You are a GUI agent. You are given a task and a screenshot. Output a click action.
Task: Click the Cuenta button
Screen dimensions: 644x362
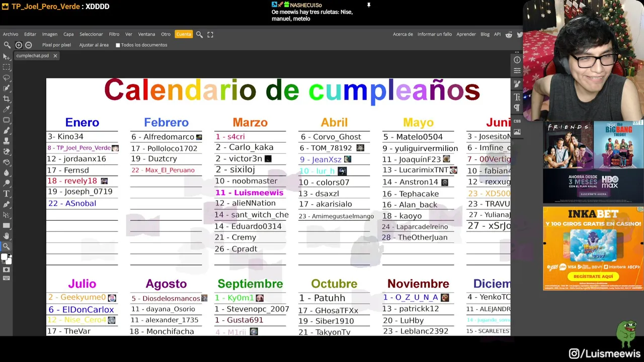pyautogui.click(x=184, y=34)
